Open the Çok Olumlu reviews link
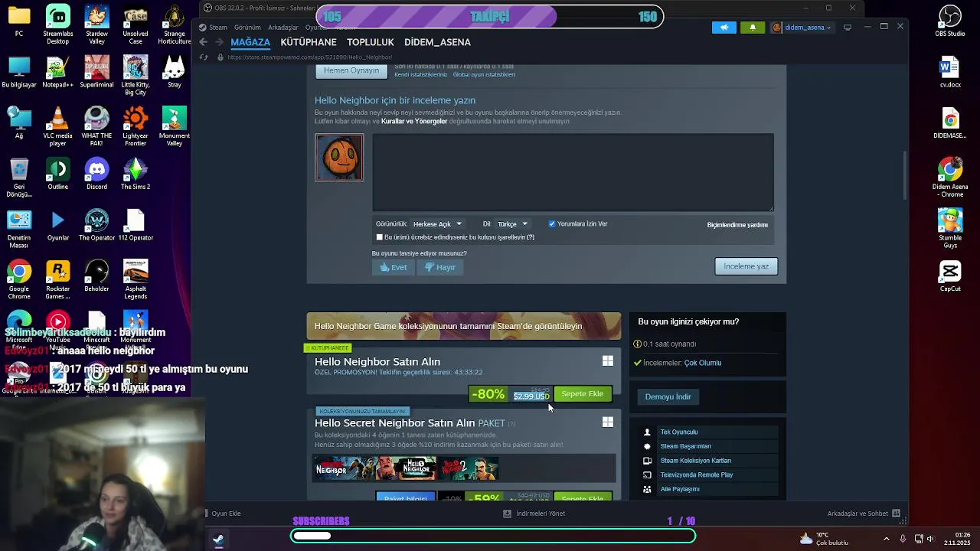980x551 pixels. (x=702, y=363)
